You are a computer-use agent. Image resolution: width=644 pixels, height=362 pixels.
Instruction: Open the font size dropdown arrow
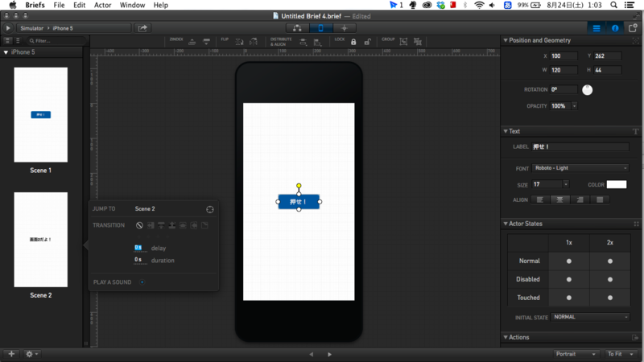point(566,185)
